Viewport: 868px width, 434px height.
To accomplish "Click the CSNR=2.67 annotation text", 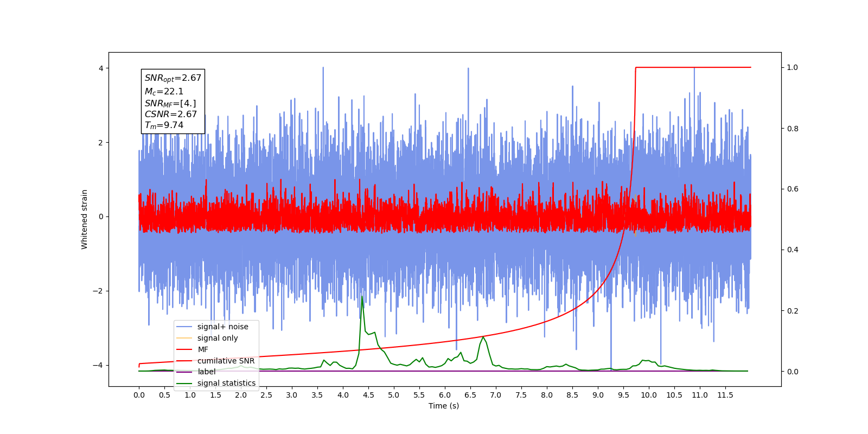I will click(x=170, y=114).
